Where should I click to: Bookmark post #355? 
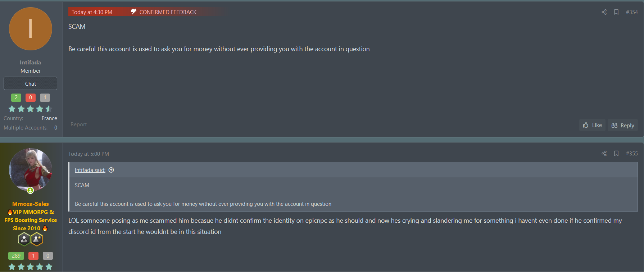pos(616,153)
